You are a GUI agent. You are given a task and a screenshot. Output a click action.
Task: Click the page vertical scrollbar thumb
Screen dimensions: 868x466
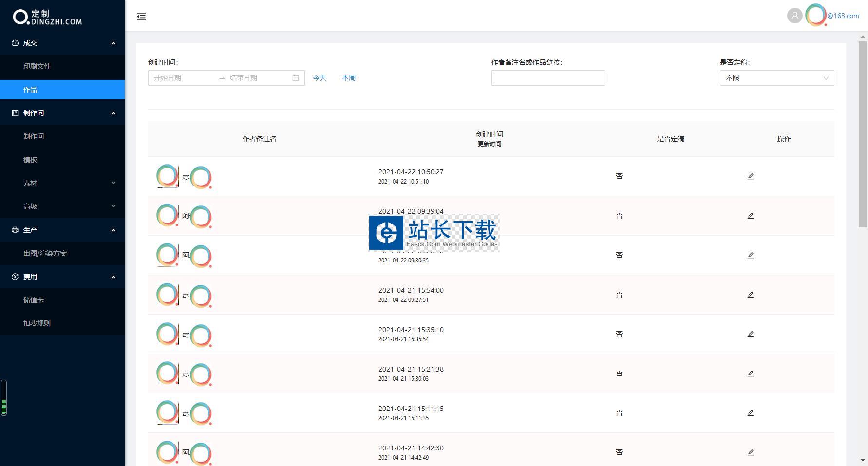click(x=863, y=131)
